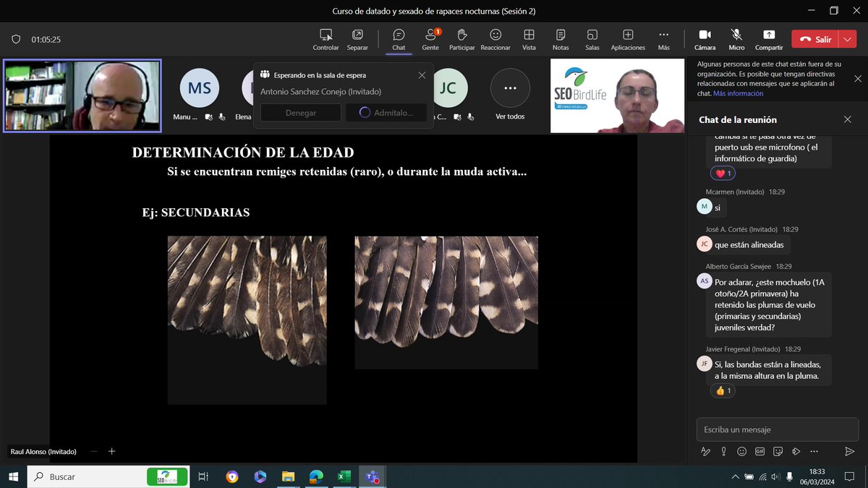Click Mcarmen's M chat avatar
The height and width of the screenshot is (488, 868).
pos(705,207)
